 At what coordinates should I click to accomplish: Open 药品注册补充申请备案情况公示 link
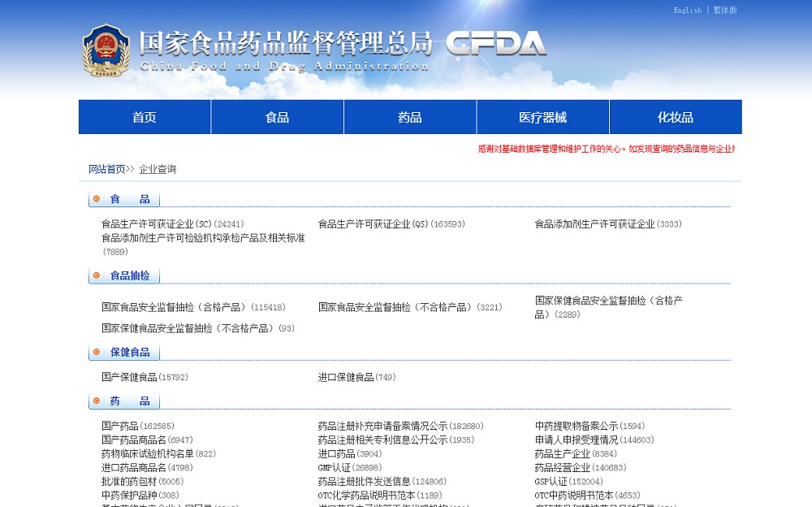click(x=401, y=426)
